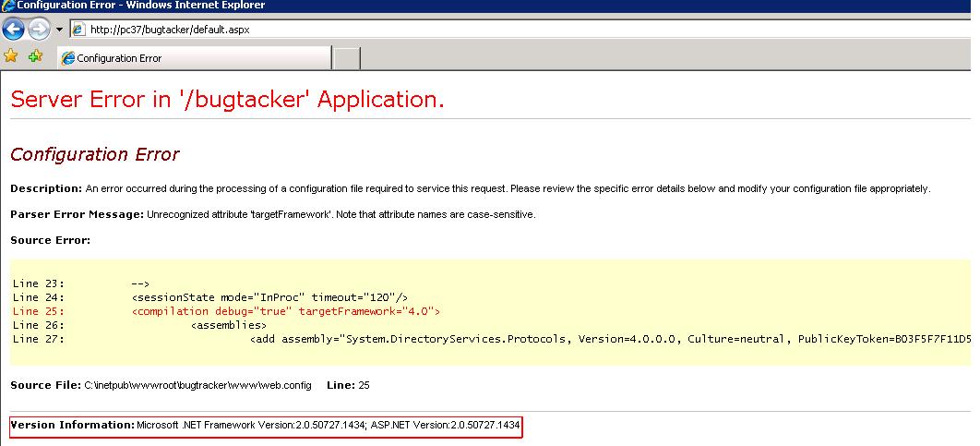Click the 'Line 27:' add assembly code line
This screenshot has height=446, width=980.
pyautogui.click(x=491, y=339)
